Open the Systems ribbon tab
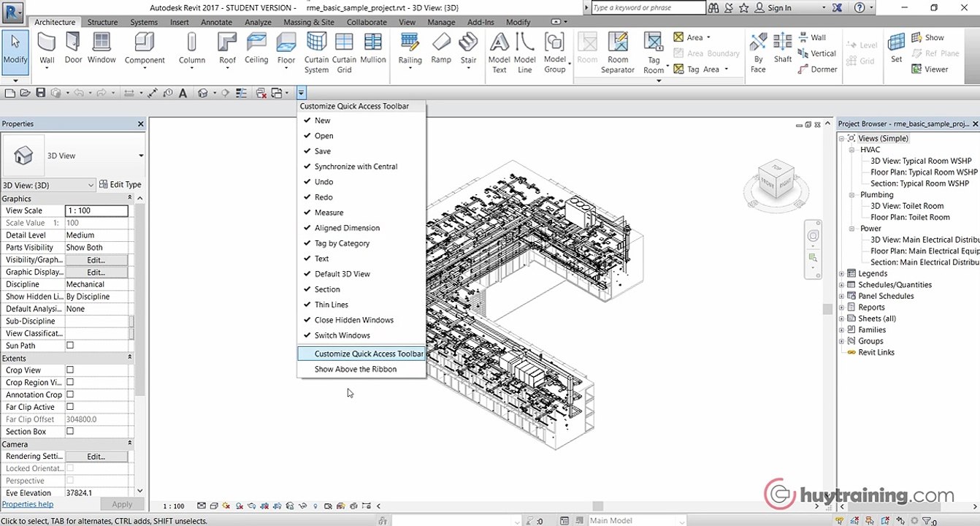Image resolution: width=980 pixels, height=526 pixels. [144, 22]
